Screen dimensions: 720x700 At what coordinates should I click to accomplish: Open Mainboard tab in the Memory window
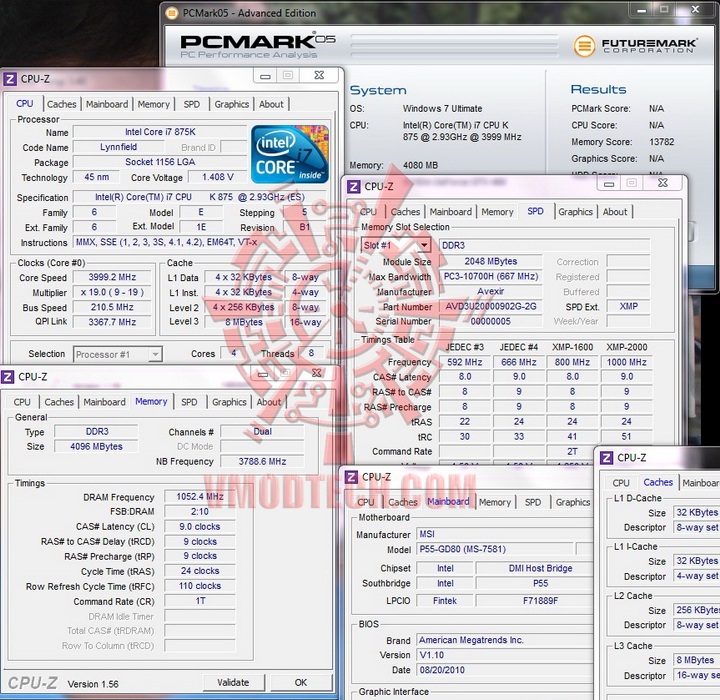tap(104, 402)
